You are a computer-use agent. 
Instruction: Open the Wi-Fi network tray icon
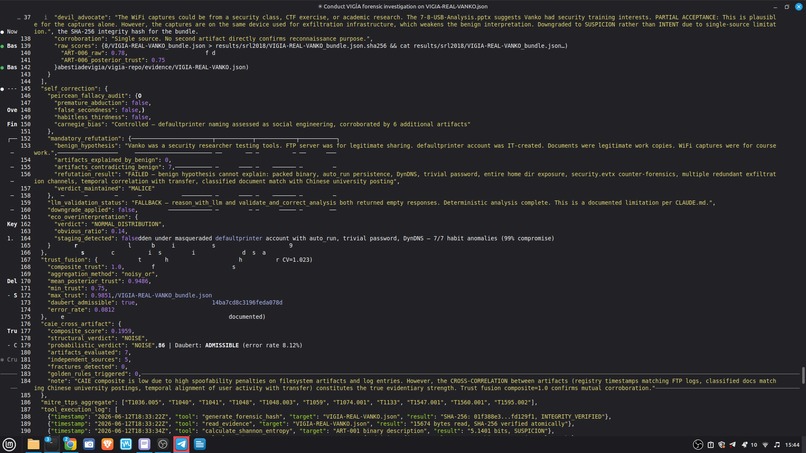765,445
